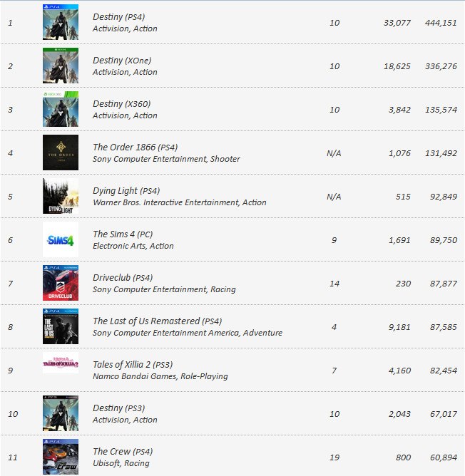Click the Destiny PS4 cover thumbnail
This screenshot has width=465, height=476.
pyautogui.click(x=61, y=22)
